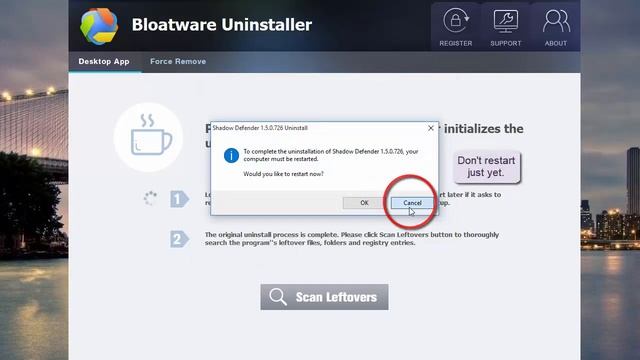The image size is (640, 360).
Task: Close the Shadow Defender Uninstall dialog
Action: point(431,128)
